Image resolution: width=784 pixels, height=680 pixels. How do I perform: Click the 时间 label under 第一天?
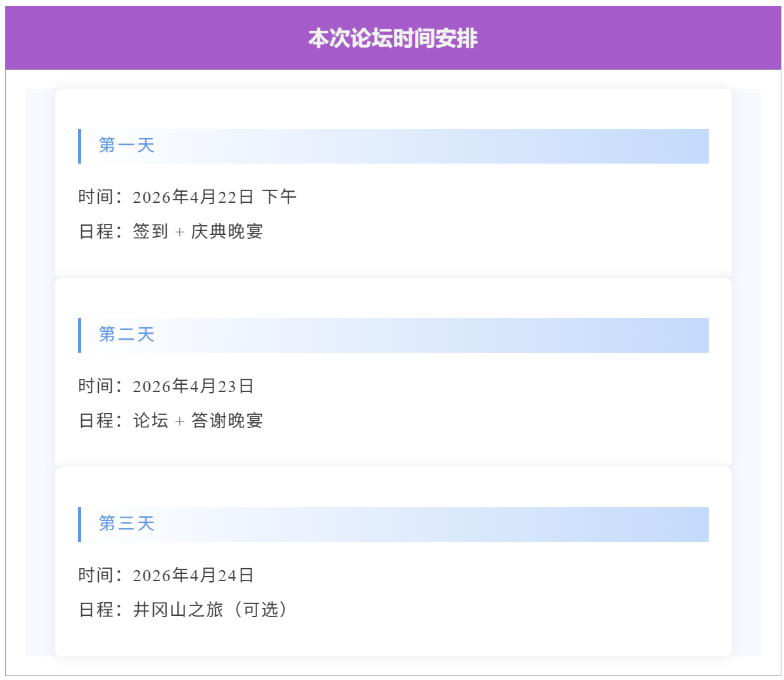(x=96, y=197)
